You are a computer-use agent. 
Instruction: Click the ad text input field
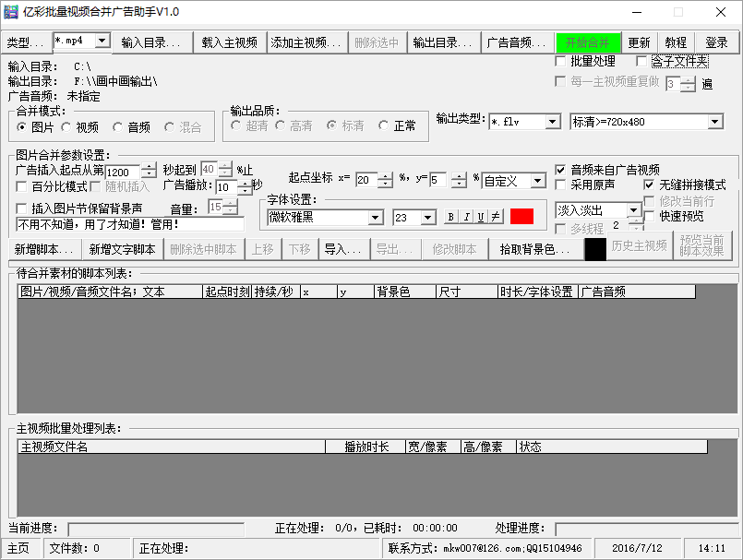coord(129,224)
